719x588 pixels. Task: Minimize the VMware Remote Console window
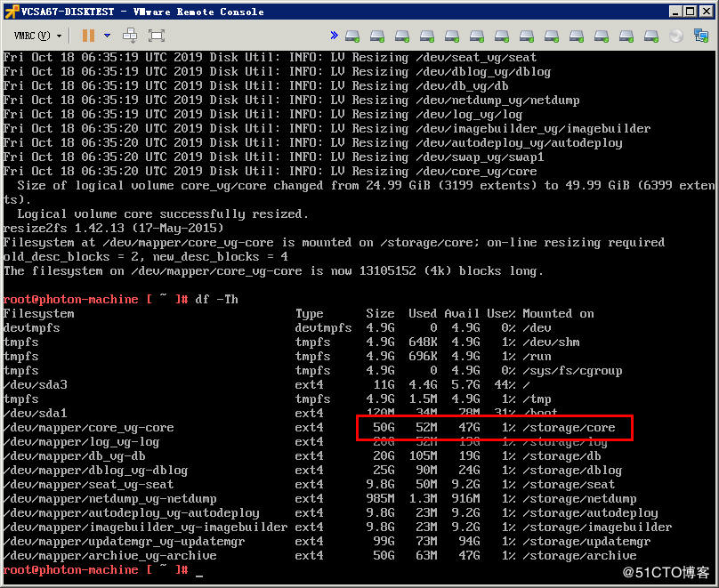click(675, 12)
